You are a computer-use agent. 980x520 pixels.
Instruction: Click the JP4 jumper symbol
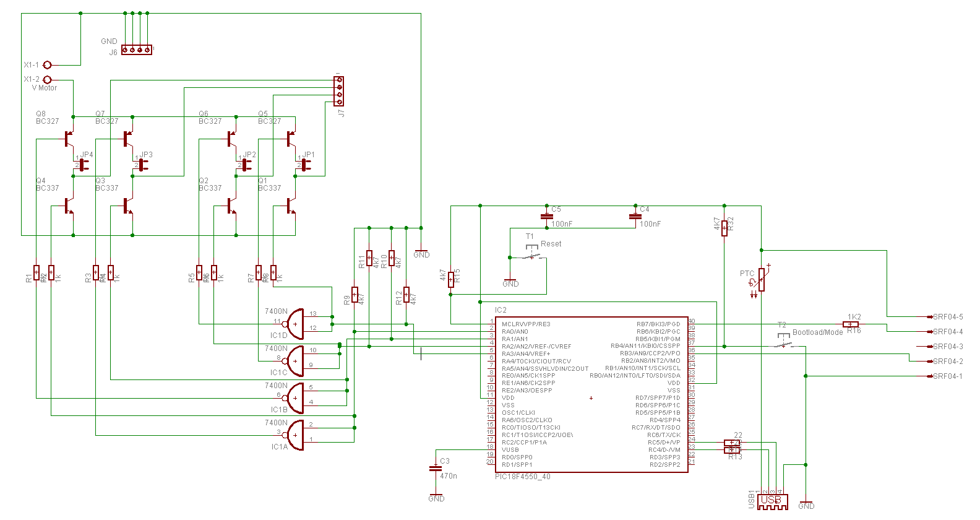[84, 164]
